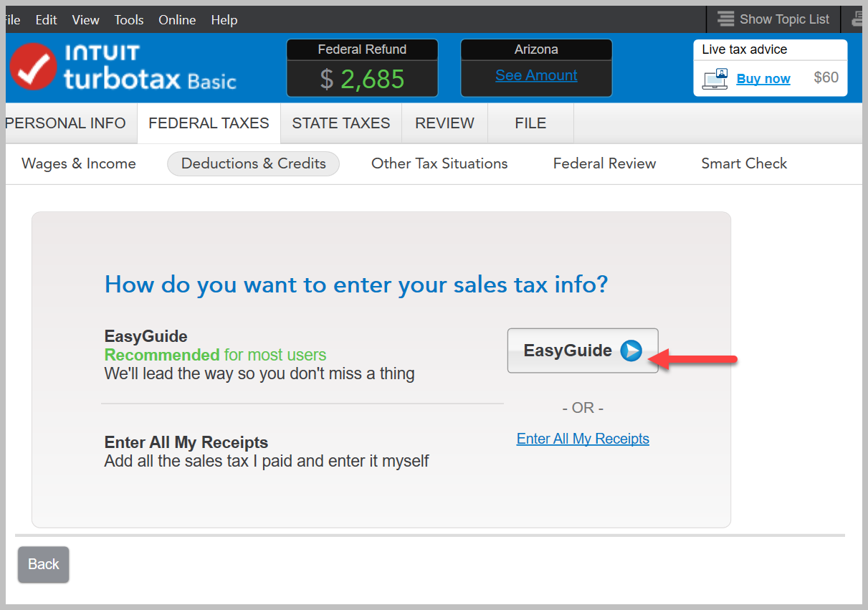Image resolution: width=868 pixels, height=610 pixels.
Task: Go to Smart Check subsection
Action: 744,163
